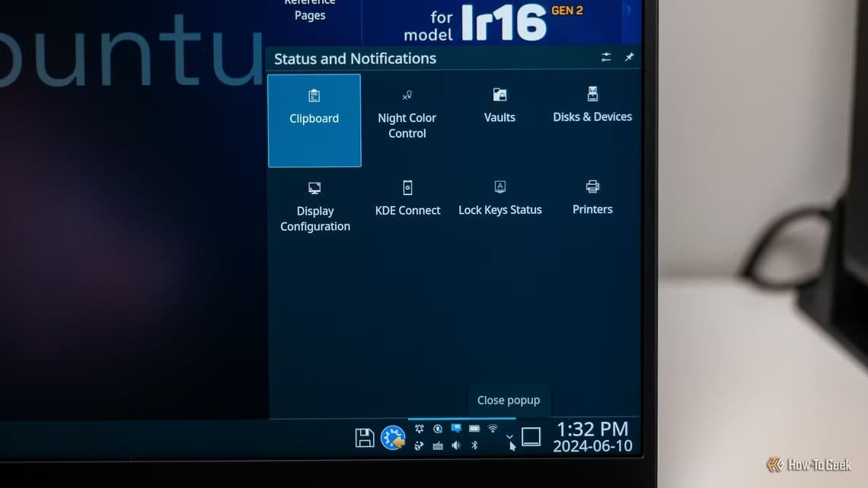Open the Printers tile

(x=592, y=197)
